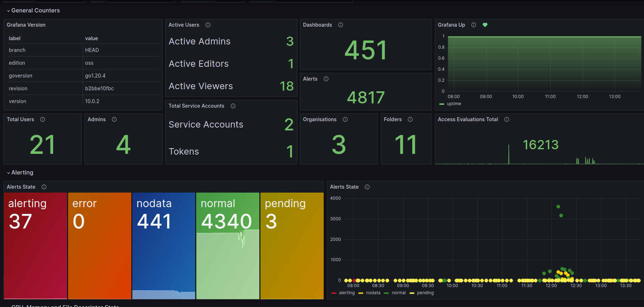Viewport: 644px width, 307px height.
Task: Open the Total Users panel title menu
Action: tap(21, 119)
